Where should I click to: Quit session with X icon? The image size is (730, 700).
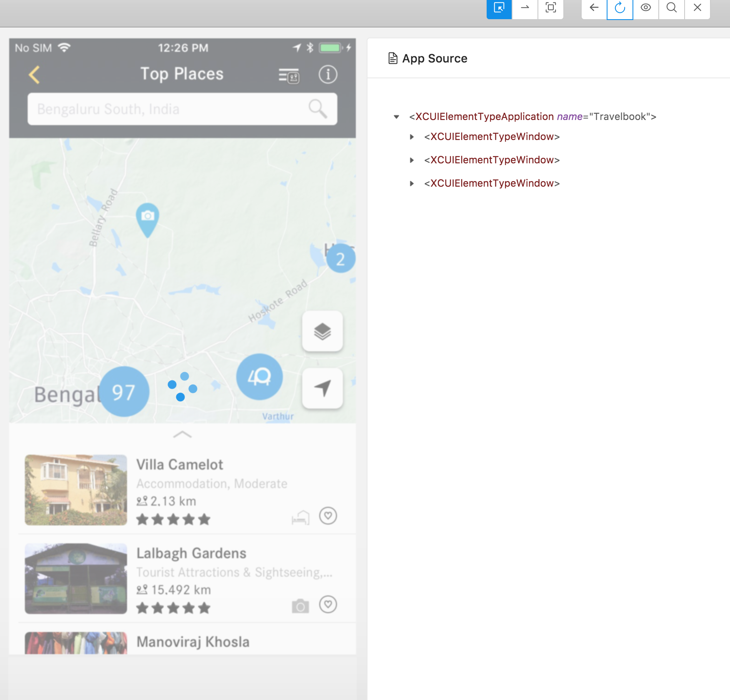click(x=697, y=8)
